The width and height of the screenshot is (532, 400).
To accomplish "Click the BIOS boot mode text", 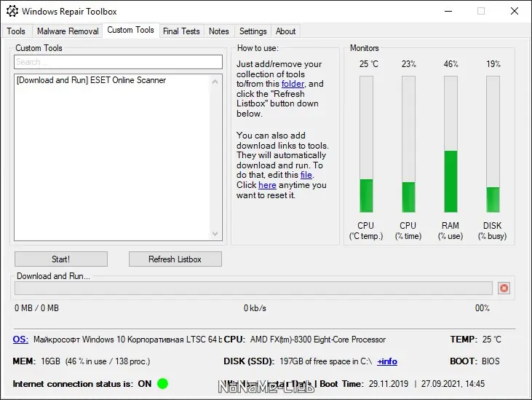I will (x=491, y=361).
